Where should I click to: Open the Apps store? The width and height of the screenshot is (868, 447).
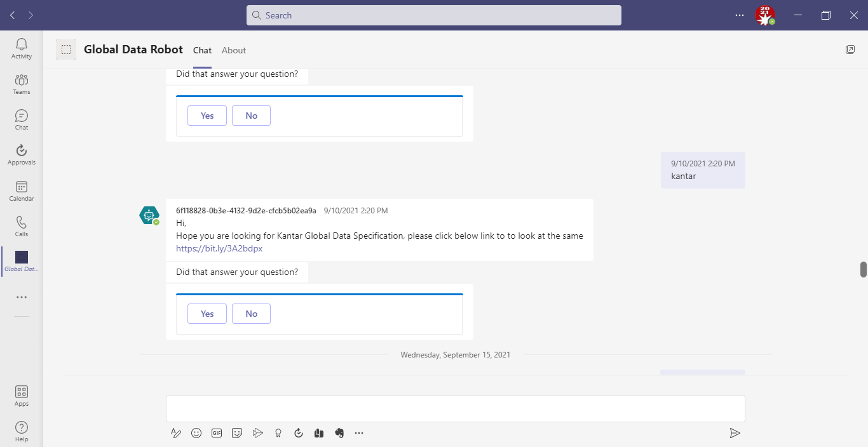click(x=22, y=396)
